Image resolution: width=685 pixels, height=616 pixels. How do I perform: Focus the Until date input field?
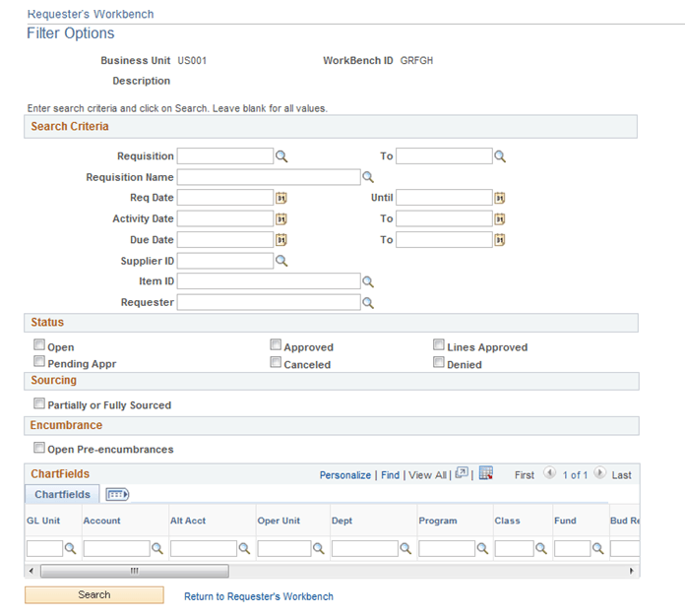444,198
